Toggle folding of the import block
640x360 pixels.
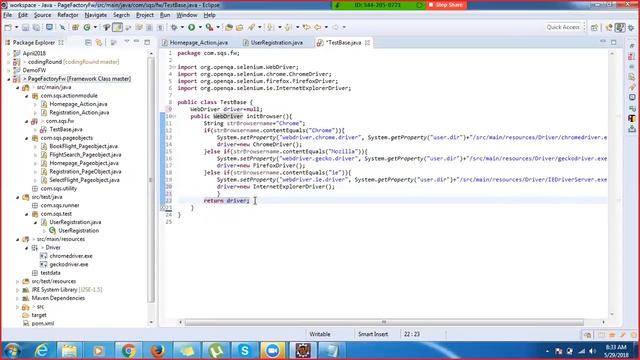coord(174,67)
